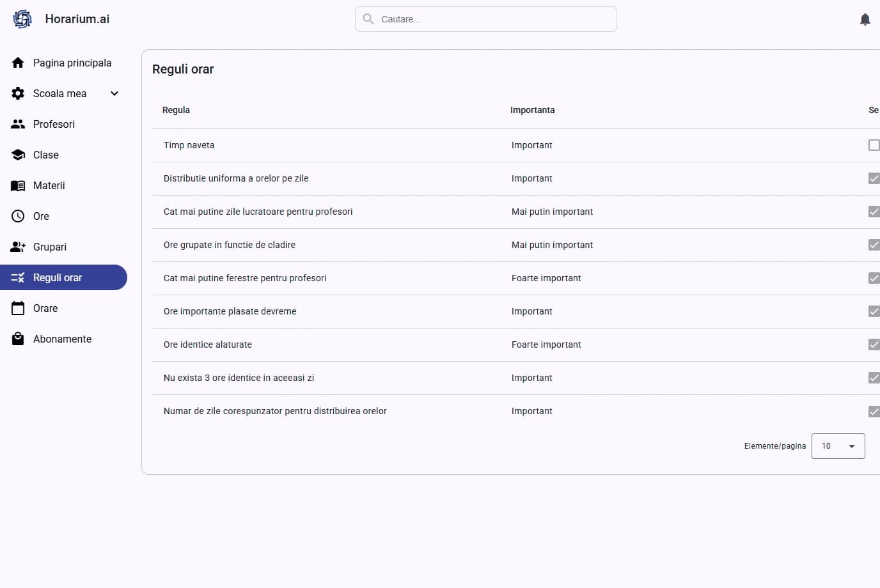
Task: Go to the Grupari section
Action: (x=50, y=247)
